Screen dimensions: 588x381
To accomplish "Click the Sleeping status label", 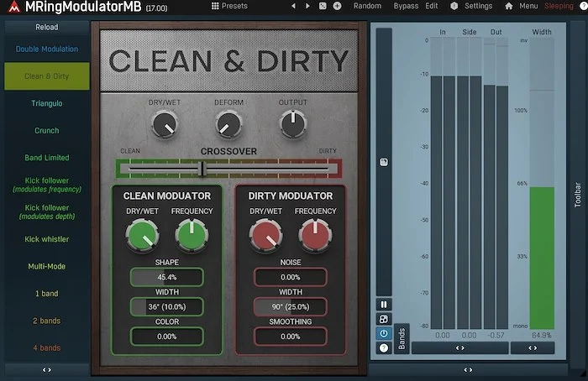I will [559, 6].
